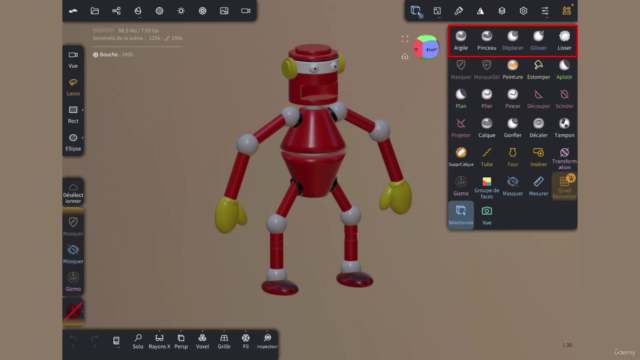Select the Masquer mask tool in panel
Screen dimensions: 640x360
coord(461,69)
